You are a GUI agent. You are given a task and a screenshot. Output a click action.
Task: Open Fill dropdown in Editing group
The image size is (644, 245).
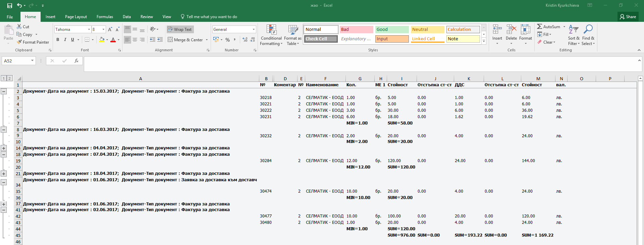tap(544, 34)
